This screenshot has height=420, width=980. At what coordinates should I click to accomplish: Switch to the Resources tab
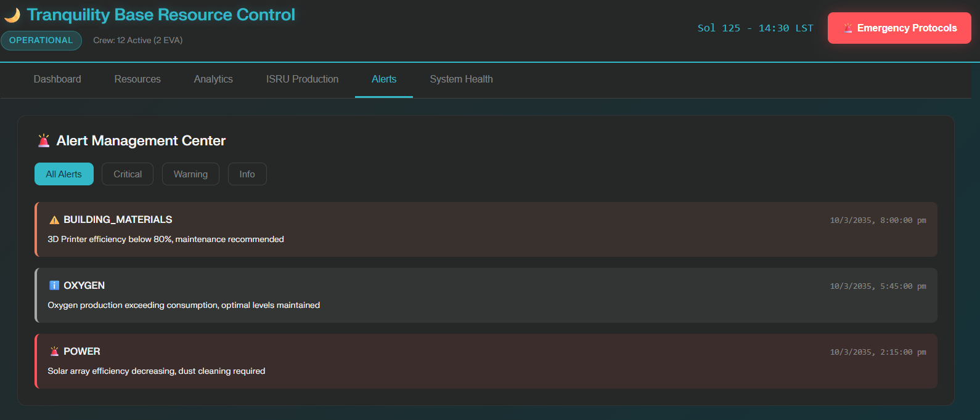pos(137,79)
